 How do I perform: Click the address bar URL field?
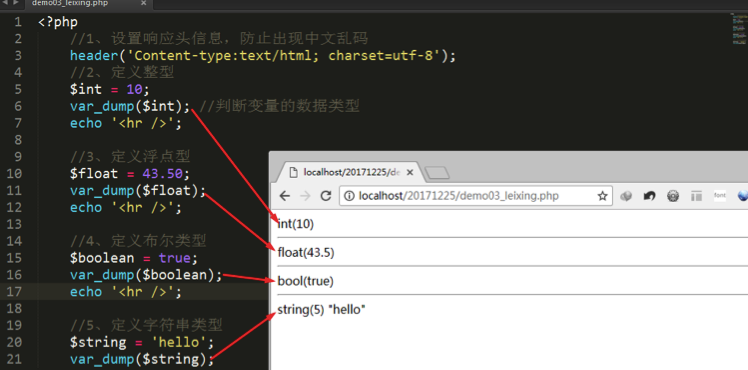[x=475, y=196]
